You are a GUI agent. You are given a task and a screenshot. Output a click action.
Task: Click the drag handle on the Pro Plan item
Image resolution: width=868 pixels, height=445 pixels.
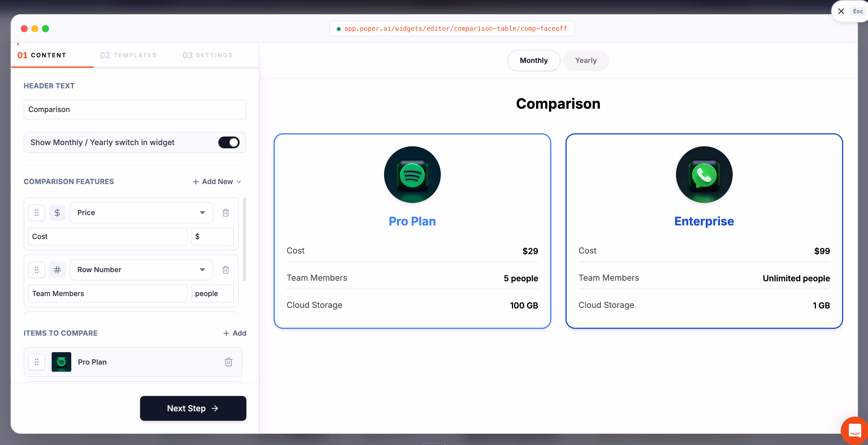(x=36, y=362)
